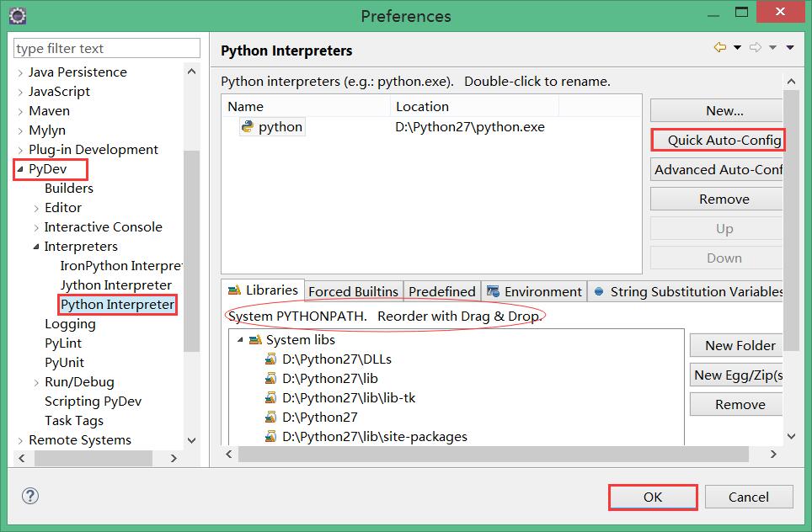Expand the Run/Debug node
The width and height of the screenshot is (812, 532).
tap(36, 383)
